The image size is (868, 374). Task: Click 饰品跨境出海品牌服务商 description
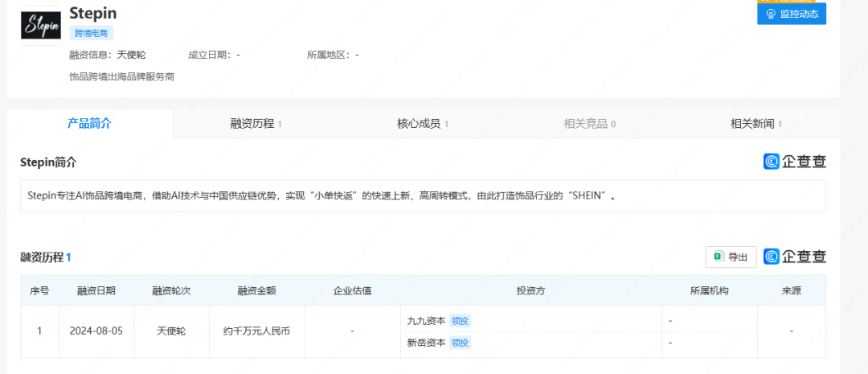122,77
